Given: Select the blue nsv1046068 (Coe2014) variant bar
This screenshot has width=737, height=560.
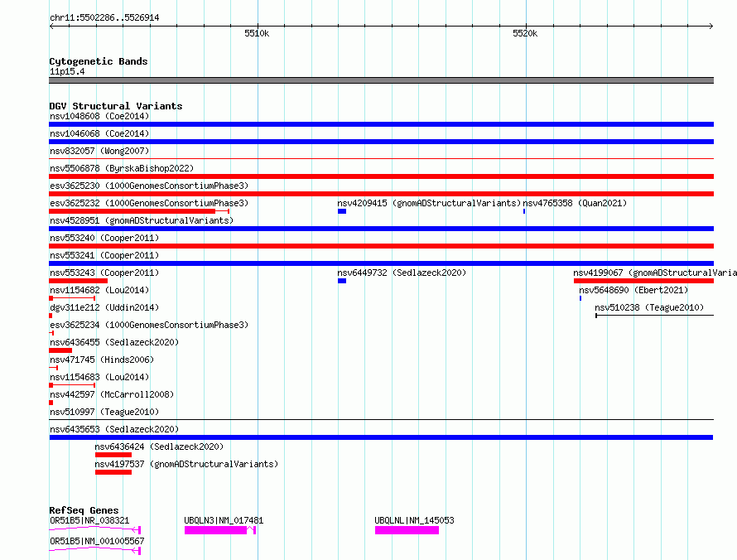Looking at the screenshot, I should pos(381,142).
